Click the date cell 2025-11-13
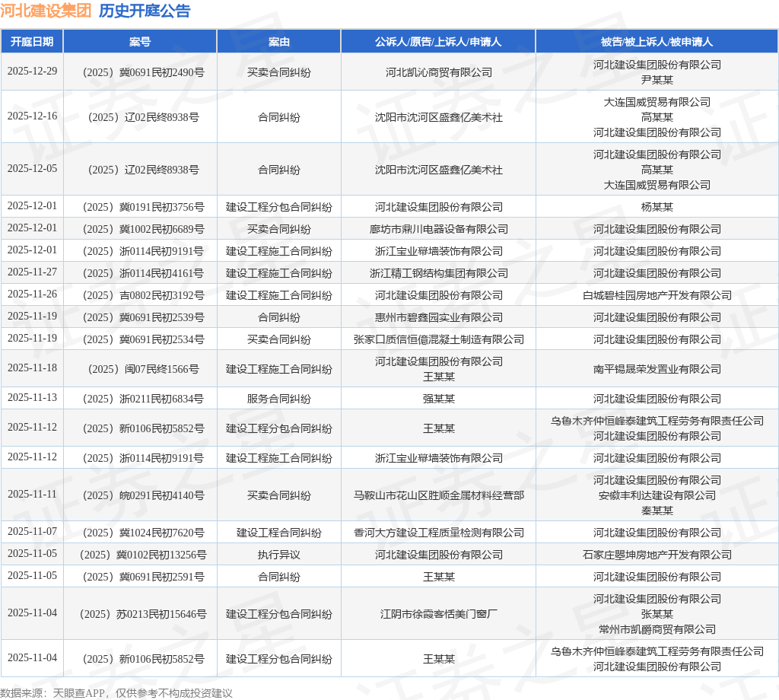This screenshot has height=700, width=779. tap(32, 397)
